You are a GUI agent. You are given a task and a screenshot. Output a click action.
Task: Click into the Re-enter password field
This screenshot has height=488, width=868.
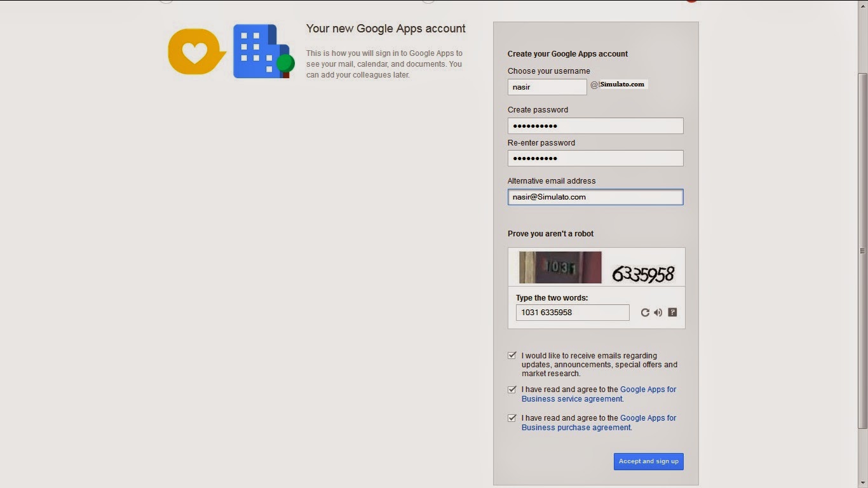(595, 158)
